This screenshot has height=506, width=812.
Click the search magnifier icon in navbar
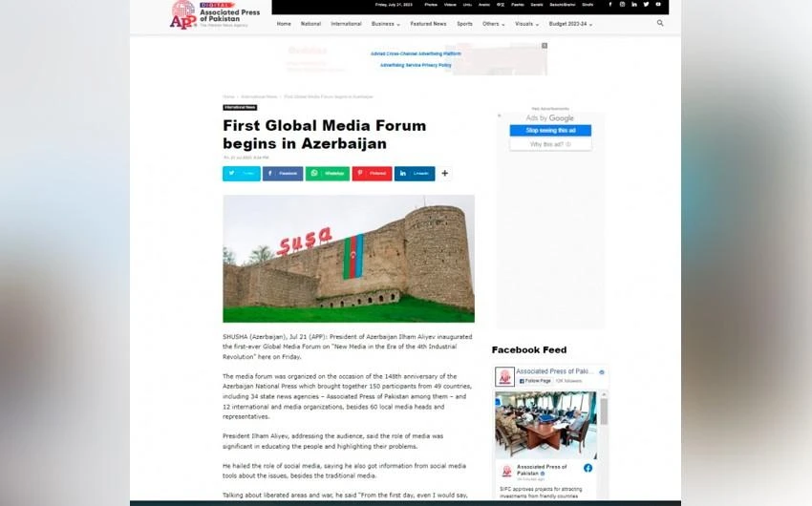click(x=660, y=23)
